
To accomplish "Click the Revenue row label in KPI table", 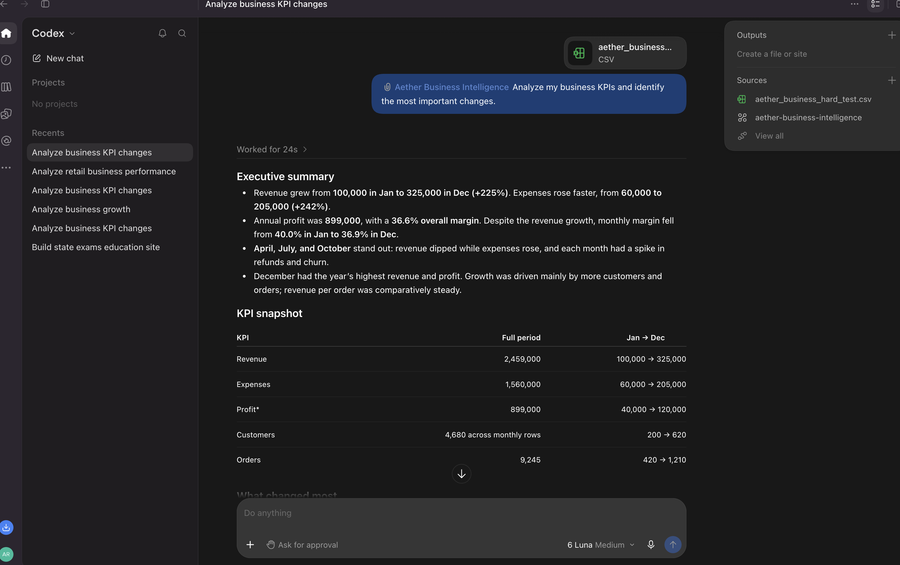I will (251, 359).
